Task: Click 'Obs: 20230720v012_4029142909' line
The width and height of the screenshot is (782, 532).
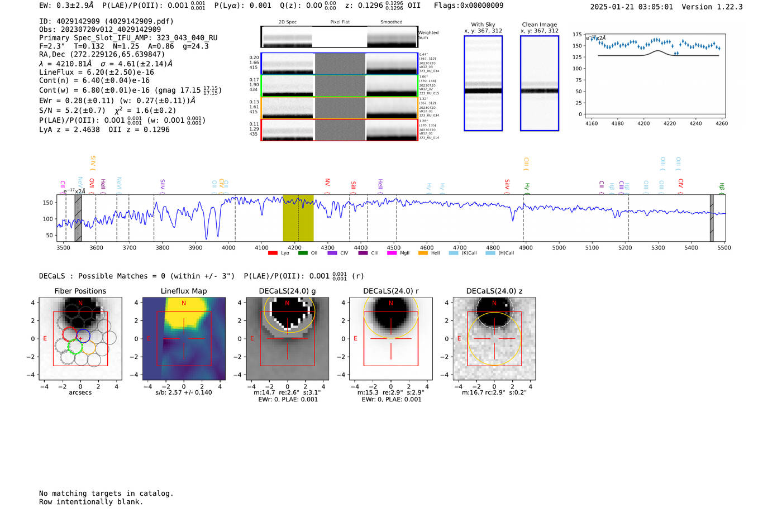Action: tap(100, 29)
